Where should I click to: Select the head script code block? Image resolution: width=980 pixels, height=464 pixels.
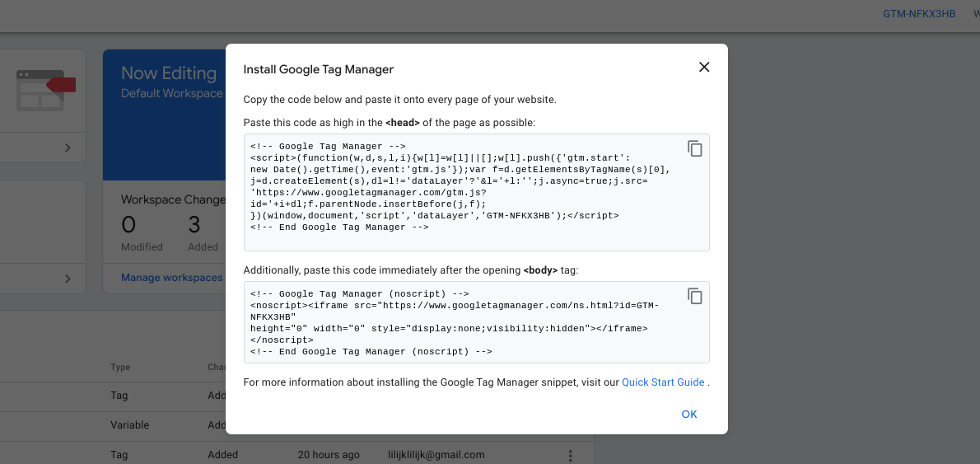point(476,193)
